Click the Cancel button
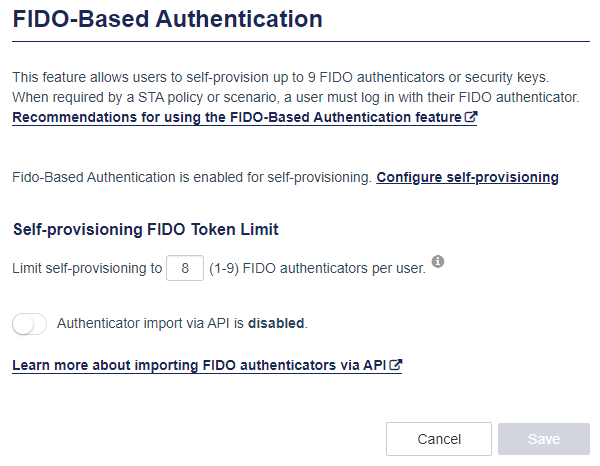Viewport: 600px width, 466px height. click(x=439, y=439)
